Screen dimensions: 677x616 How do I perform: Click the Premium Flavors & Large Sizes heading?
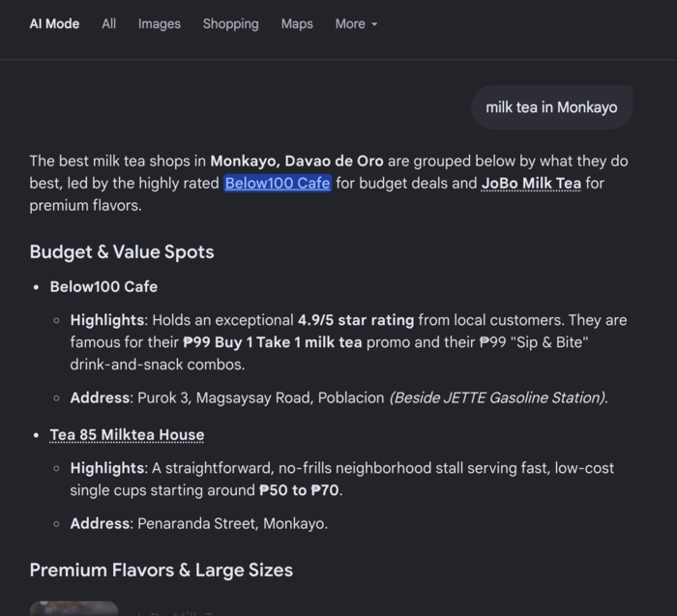coord(162,570)
